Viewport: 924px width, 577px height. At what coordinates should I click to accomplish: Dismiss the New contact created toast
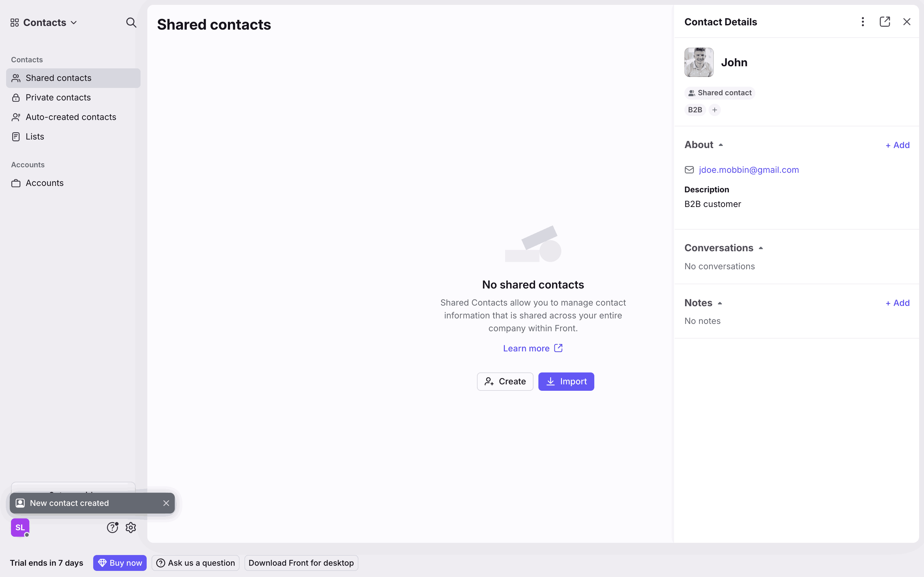(166, 503)
